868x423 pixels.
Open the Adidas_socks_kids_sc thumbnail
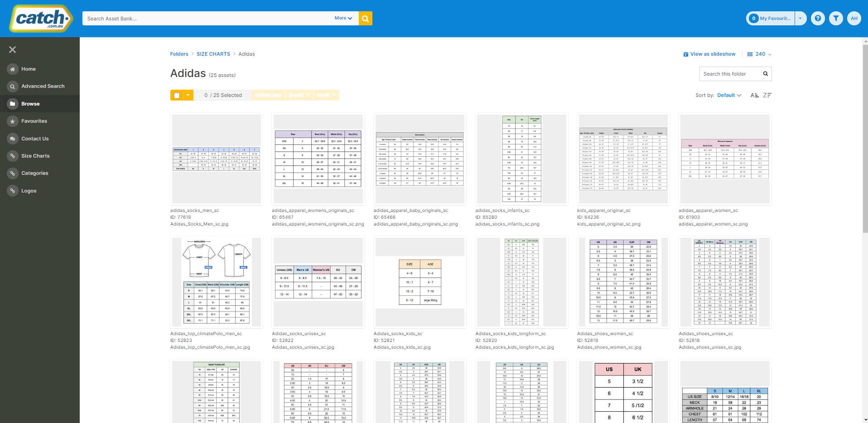tap(420, 282)
